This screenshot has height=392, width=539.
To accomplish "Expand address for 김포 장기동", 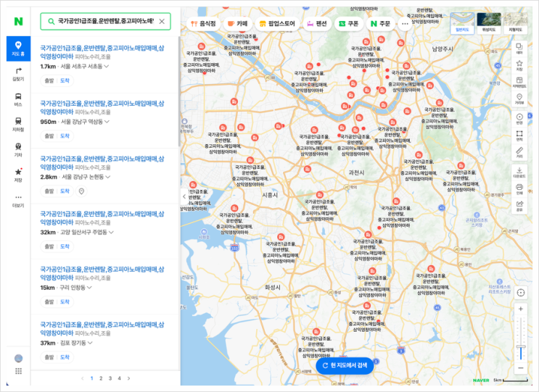I will coord(90,343).
